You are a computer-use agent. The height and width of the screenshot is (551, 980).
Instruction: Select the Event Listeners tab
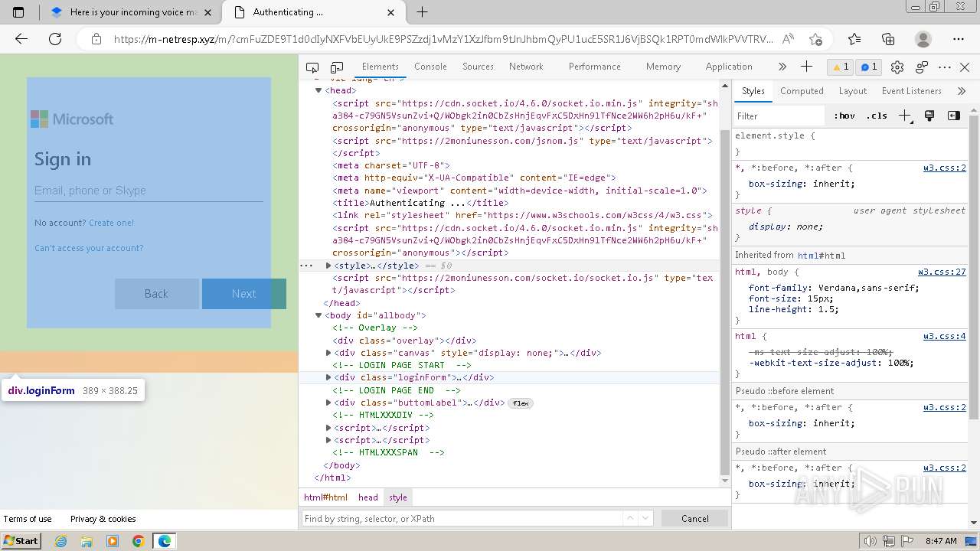coord(911,91)
